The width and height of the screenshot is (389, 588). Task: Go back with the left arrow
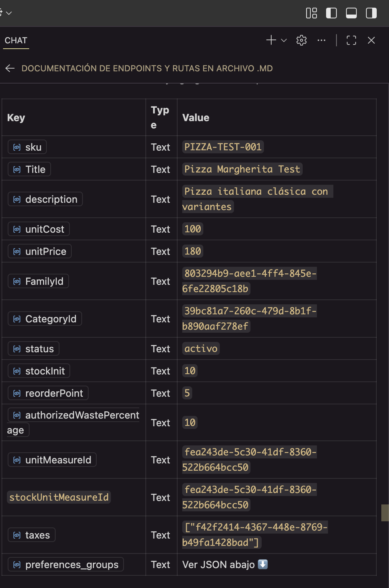[x=10, y=68]
